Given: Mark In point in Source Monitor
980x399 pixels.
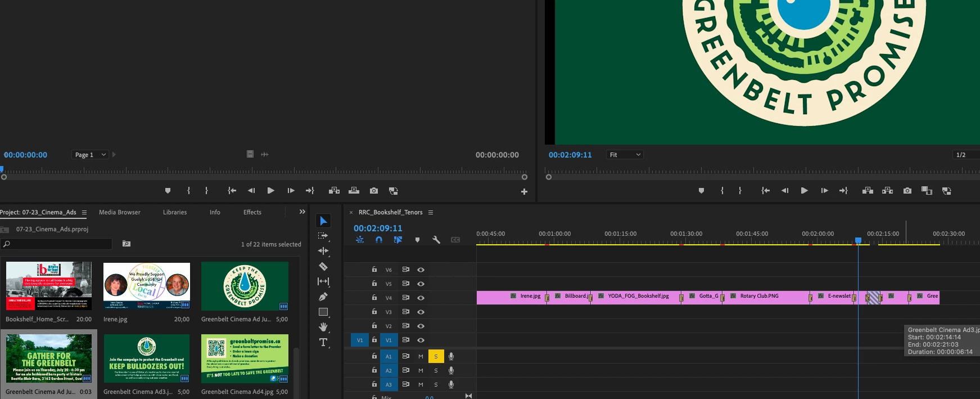Looking at the screenshot, I should (188, 191).
